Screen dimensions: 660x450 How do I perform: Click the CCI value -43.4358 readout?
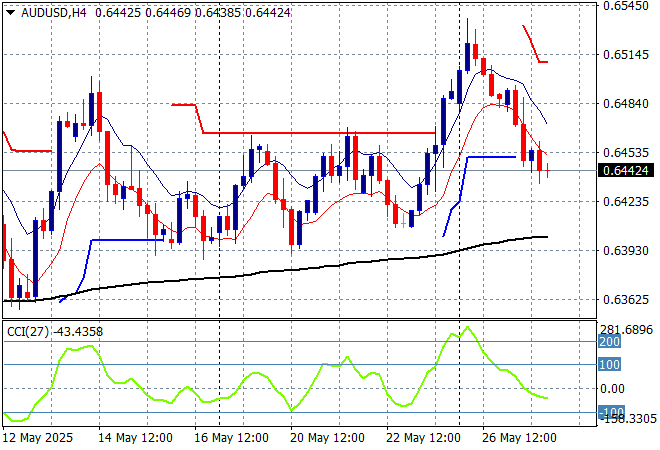[78, 332]
